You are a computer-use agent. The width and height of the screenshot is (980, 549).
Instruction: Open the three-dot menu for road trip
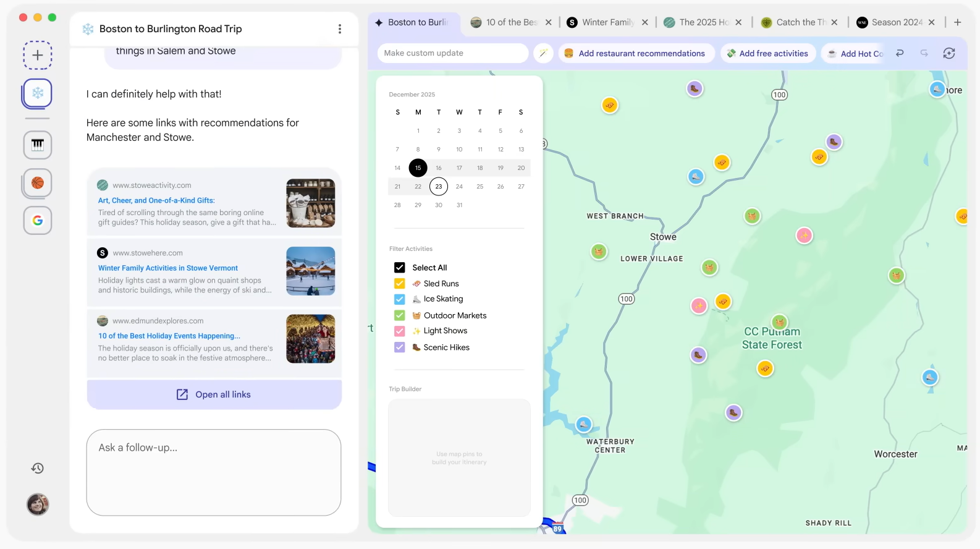339,29
